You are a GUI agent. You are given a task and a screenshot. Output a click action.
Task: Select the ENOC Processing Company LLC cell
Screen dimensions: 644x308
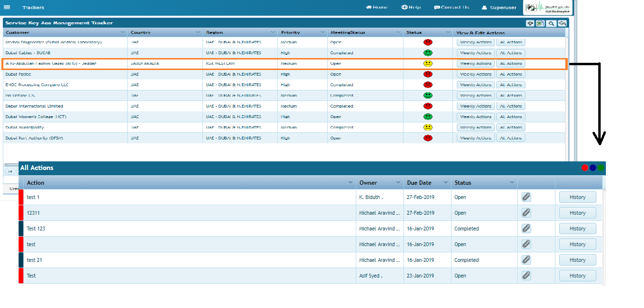(65, 85)
